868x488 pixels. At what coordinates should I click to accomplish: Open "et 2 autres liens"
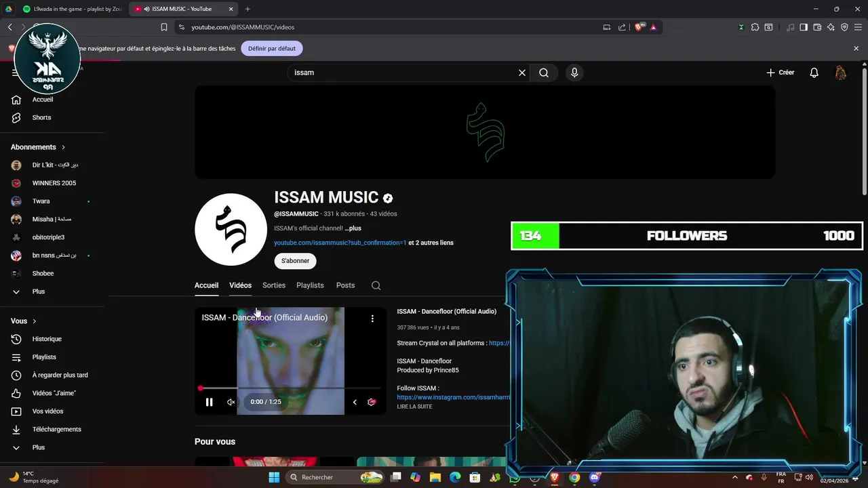tap(431, 243)
